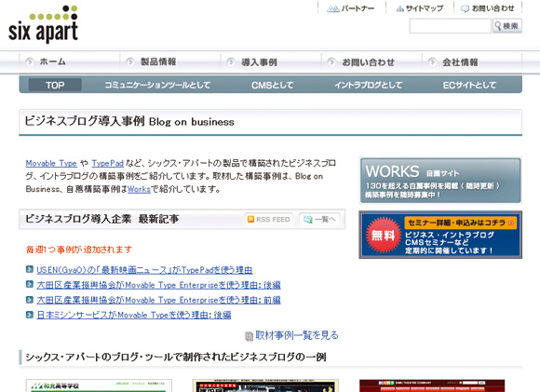Select the ECサイトとして tab
Screen dimensions: 540x392
click(469, 85)
